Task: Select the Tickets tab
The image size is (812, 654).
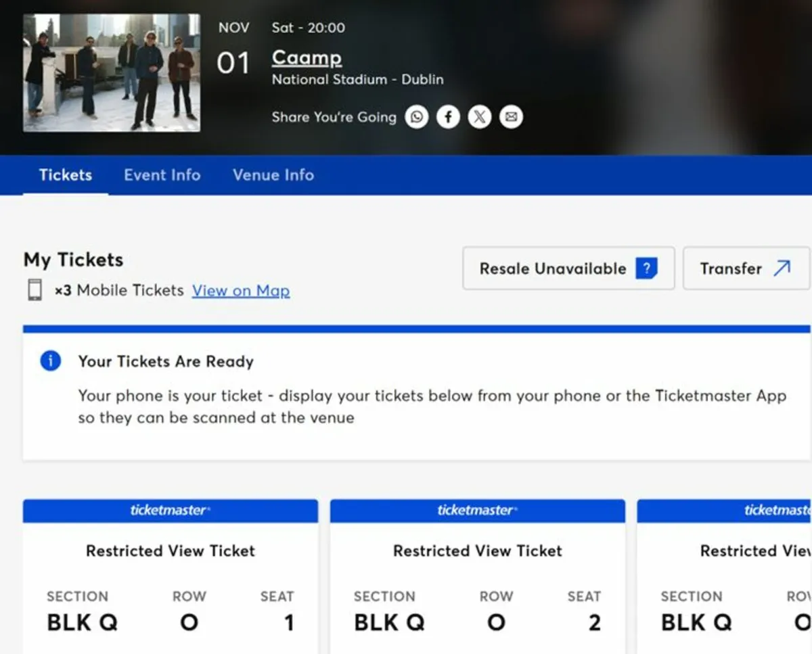Action: click(x=65, y=174)
